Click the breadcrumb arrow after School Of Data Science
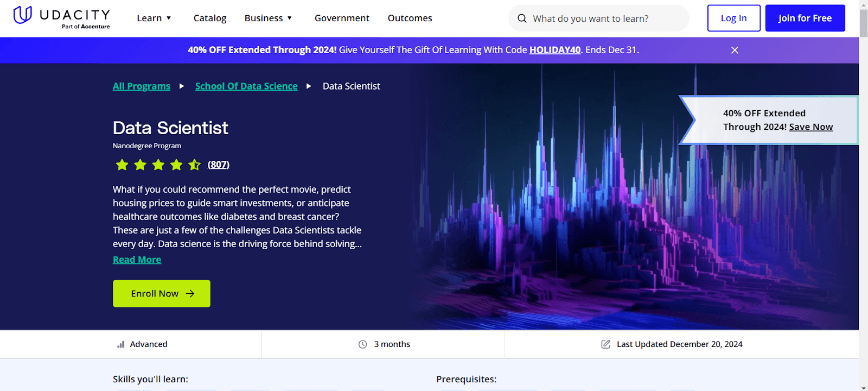Screen dimensions: 868x391 pyautogui.click(x=309, y=86)
